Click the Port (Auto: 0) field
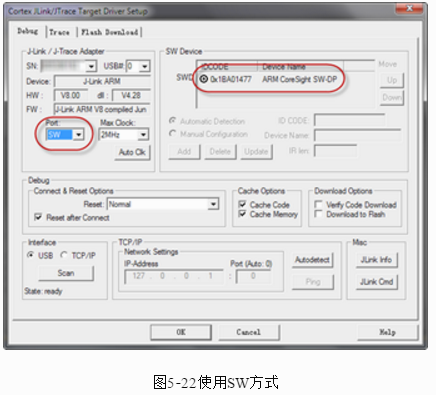The height and width of the screenshot is (395, 436). point(253,276)
